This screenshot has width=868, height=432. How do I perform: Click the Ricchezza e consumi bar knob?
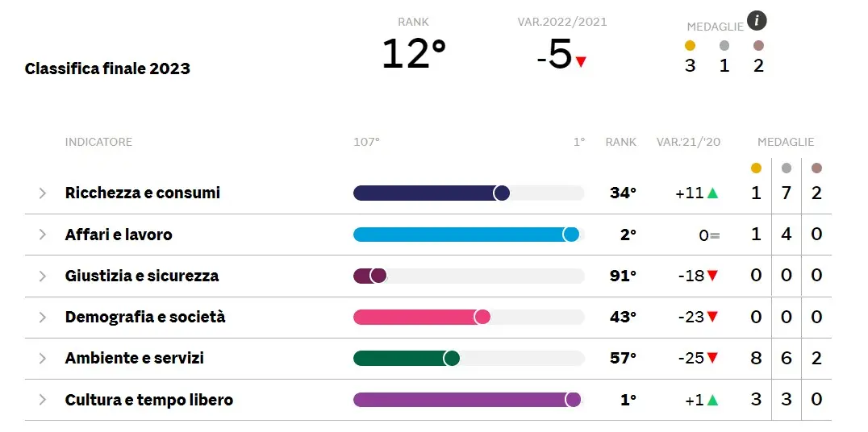(x=502, y=193)
